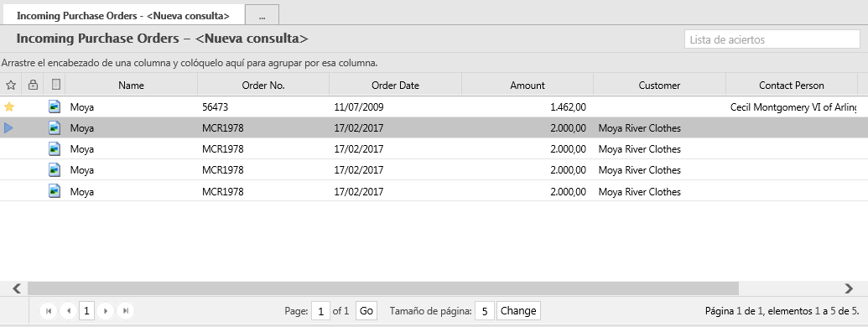The width and height of the screenshot is (868, 327).
Task: Click the document icon in the selected MCR1978 row
Action: (55, 127)
